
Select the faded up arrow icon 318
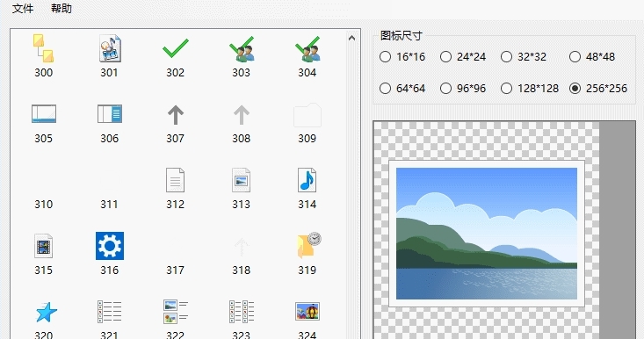242,246
